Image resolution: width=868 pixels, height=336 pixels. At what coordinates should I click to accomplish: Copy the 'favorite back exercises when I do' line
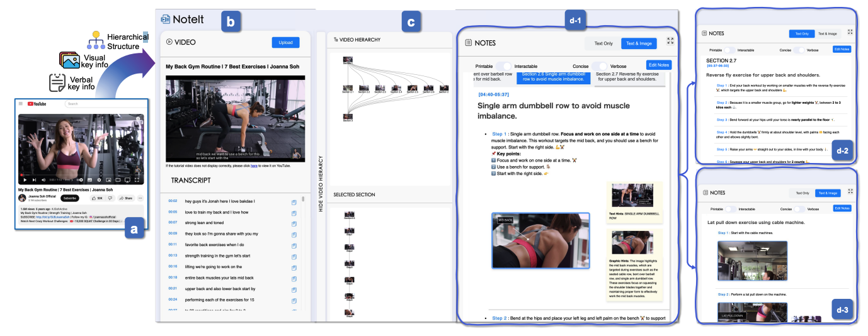coord(294,245)
